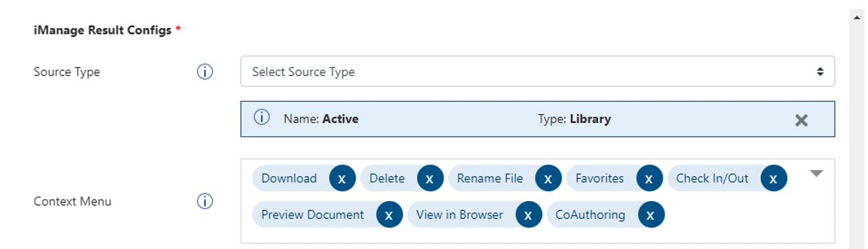Click the Context Menu info icon

[205, 201]
